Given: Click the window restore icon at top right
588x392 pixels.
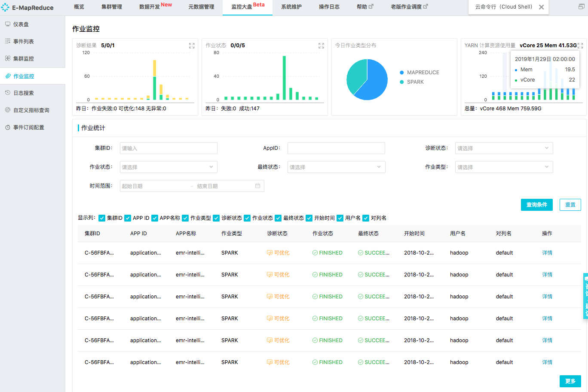Looking at the screenshot, I should point(582,7).
